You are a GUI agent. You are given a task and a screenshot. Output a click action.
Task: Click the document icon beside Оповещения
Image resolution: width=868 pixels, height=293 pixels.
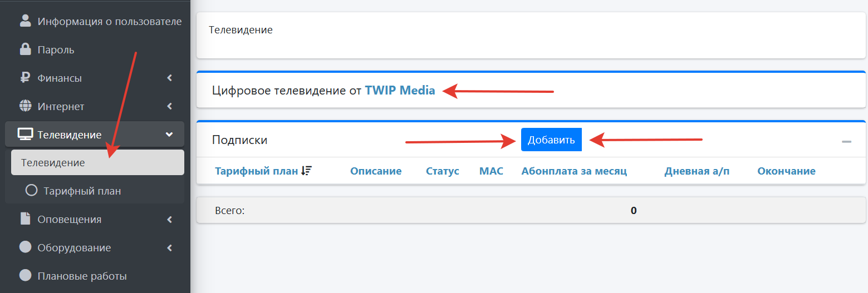click(25, 218)
